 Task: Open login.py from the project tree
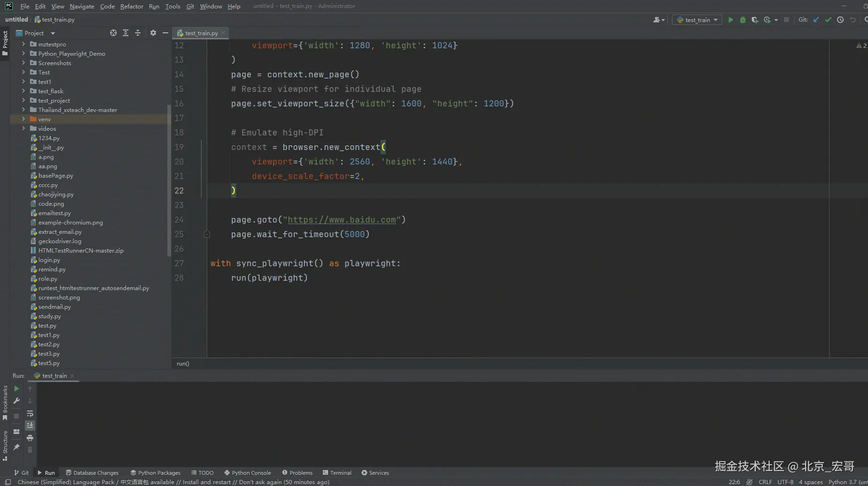[x=49, y=260]
